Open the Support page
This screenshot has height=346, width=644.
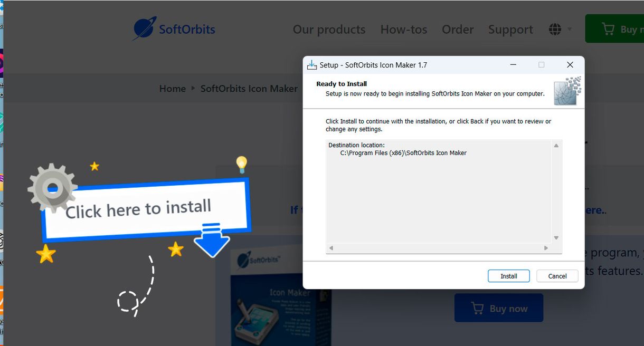coord(510,30)
